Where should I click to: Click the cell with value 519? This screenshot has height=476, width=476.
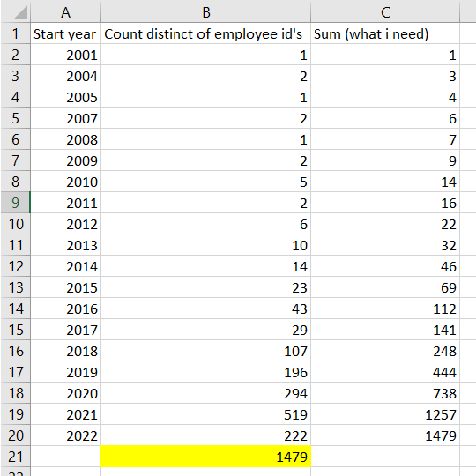(x=205, y=414)
